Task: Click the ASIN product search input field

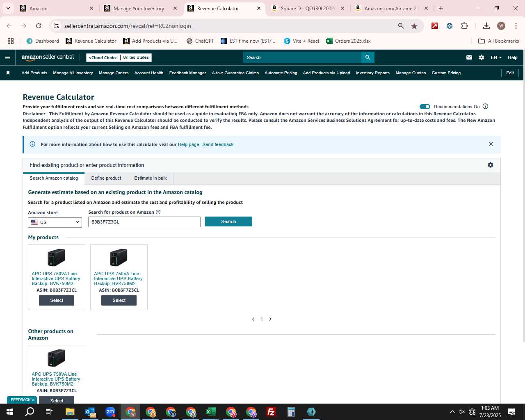Action: pos(144,222)
